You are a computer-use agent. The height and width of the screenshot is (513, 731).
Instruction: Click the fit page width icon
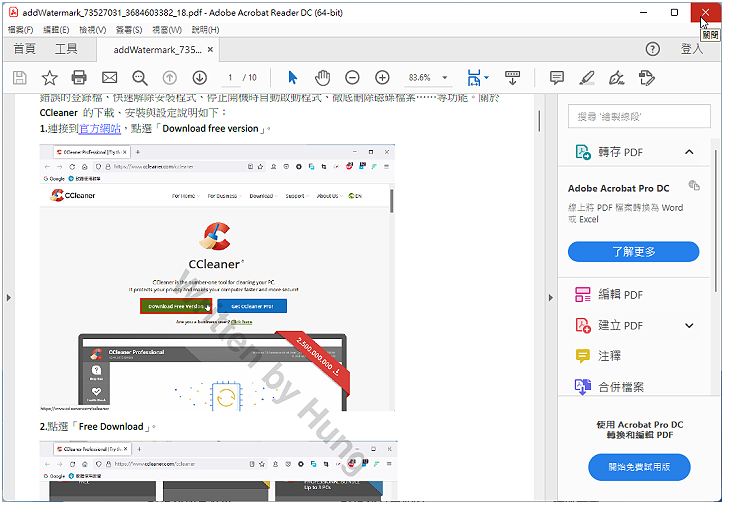click(474, 77)
